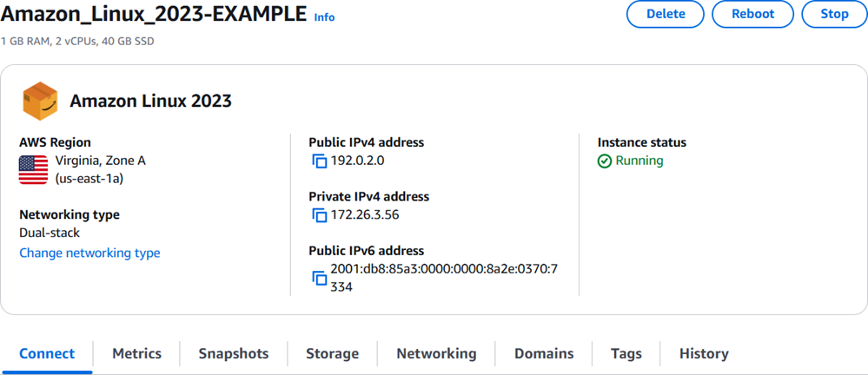Viewport: 868px width, 375px height.
Task: Switch to the Connect tab
Action: click(47, 353)
